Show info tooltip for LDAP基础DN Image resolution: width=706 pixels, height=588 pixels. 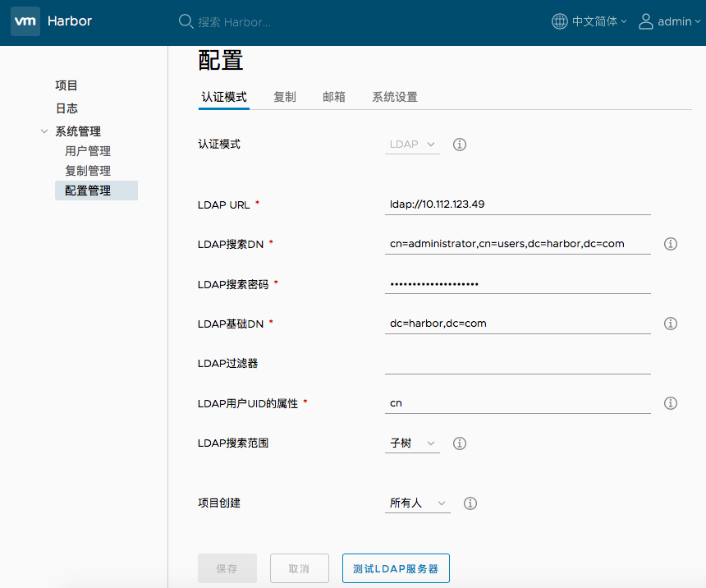tap(670, 324)
